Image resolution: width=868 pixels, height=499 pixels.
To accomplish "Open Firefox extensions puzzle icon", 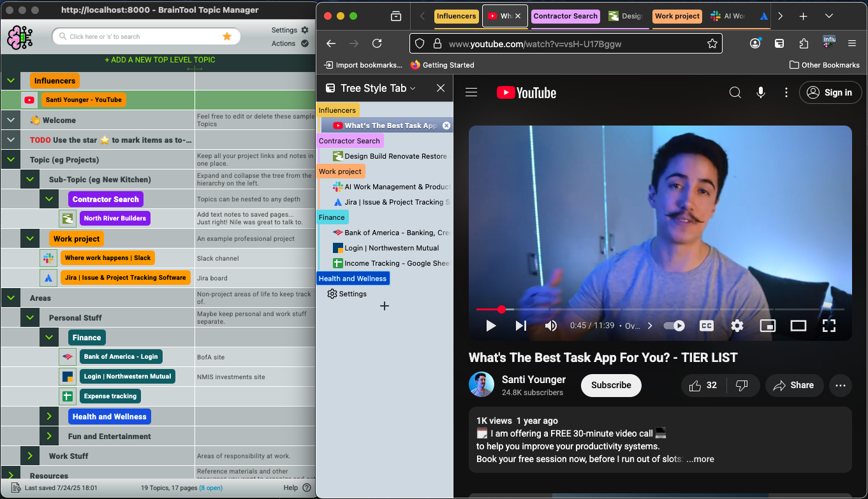I will click(x=804, y=43).
